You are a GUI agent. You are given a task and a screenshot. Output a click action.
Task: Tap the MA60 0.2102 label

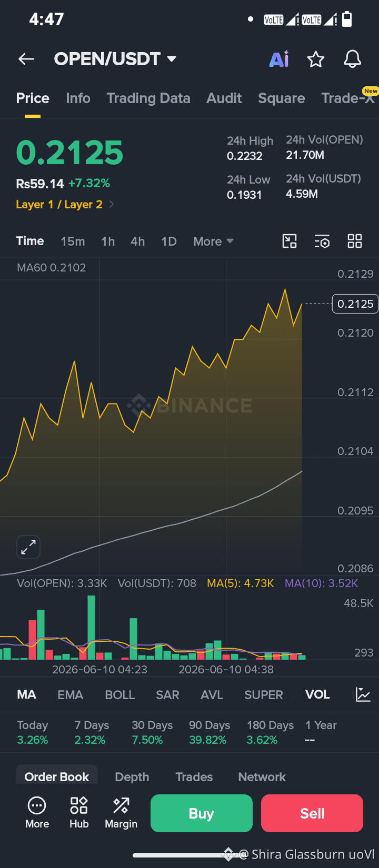point(51,267)
